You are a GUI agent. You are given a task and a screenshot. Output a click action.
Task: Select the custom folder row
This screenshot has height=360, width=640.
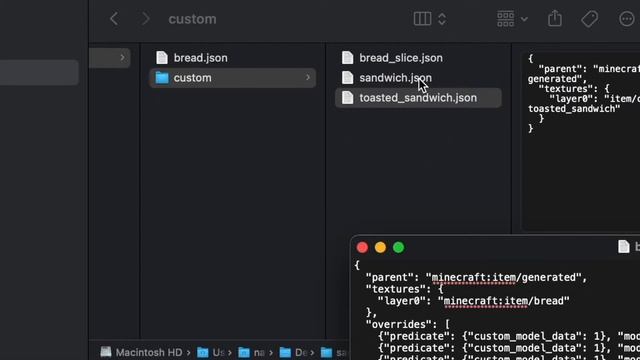233,78
